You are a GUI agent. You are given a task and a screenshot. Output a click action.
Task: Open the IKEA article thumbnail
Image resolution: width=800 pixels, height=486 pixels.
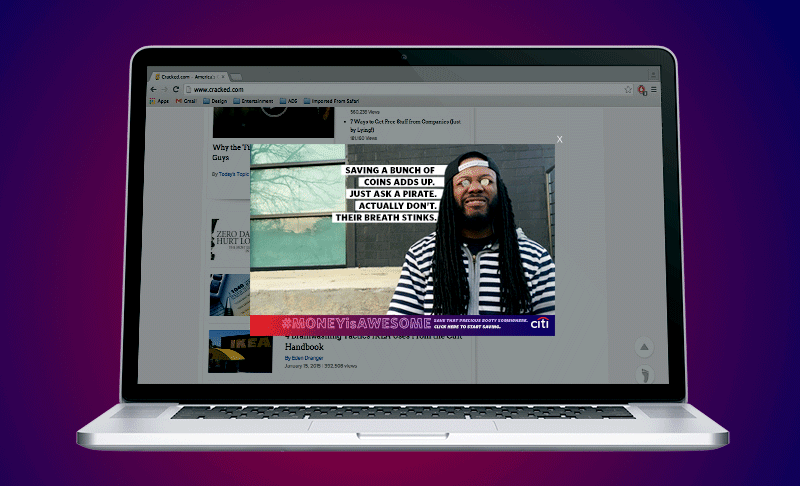[x=240, y=351]
